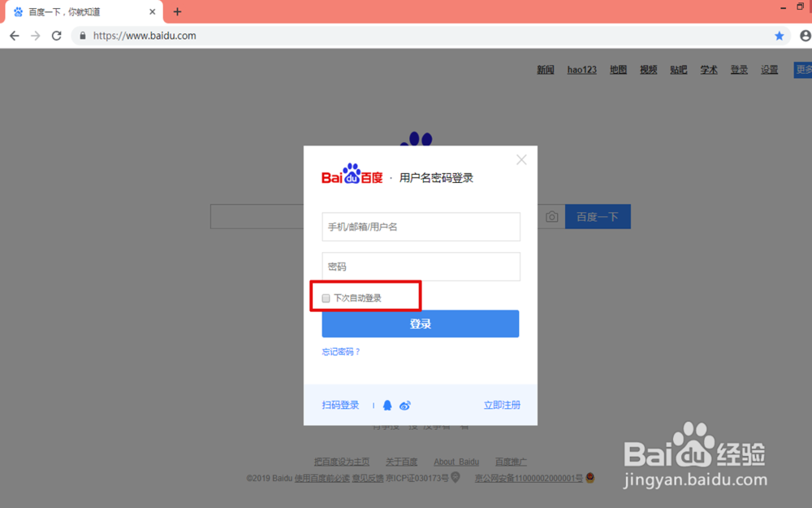Screen dimensions: 812x508
Task: Open the 视频 video link
Action: [648, 69]
